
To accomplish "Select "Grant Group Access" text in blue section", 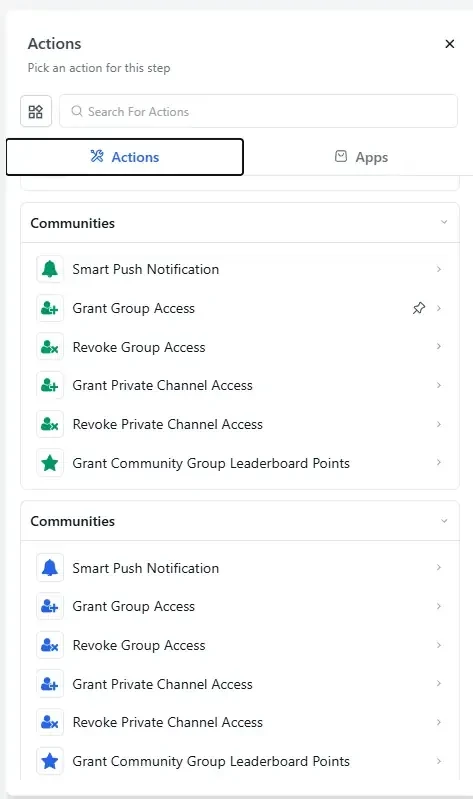I will [134, 606].
